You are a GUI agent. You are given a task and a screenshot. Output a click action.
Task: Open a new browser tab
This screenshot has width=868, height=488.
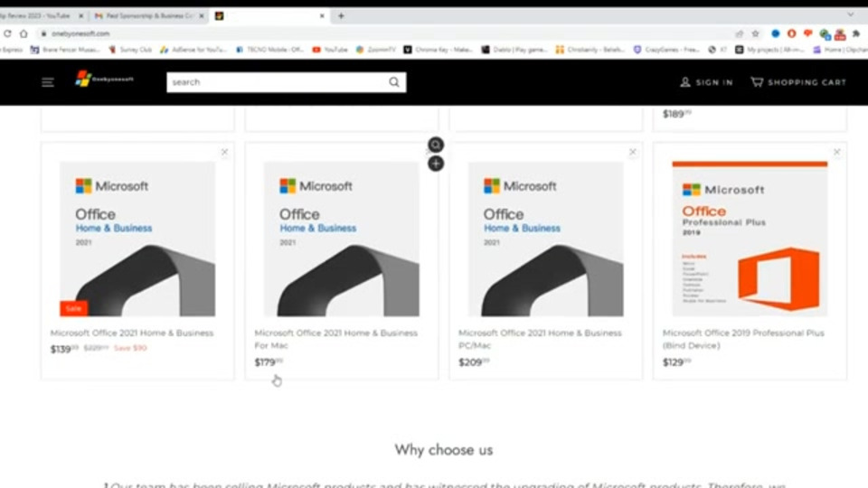[x=341, y=16]
